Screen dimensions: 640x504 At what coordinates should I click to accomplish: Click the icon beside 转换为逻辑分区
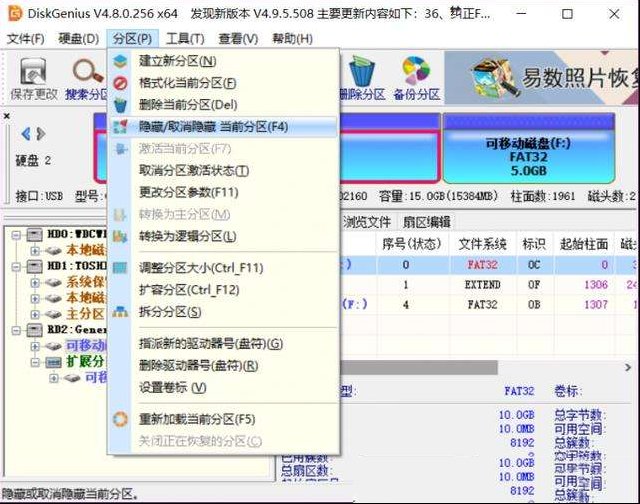[120, 236]
